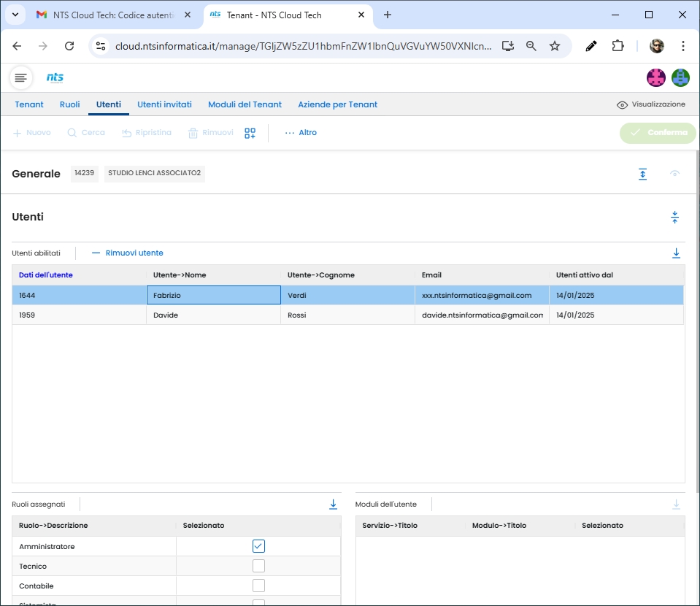The image size is (700, 606).
Task: Click the Visualizzazione view button
Action: coord(651,104)
